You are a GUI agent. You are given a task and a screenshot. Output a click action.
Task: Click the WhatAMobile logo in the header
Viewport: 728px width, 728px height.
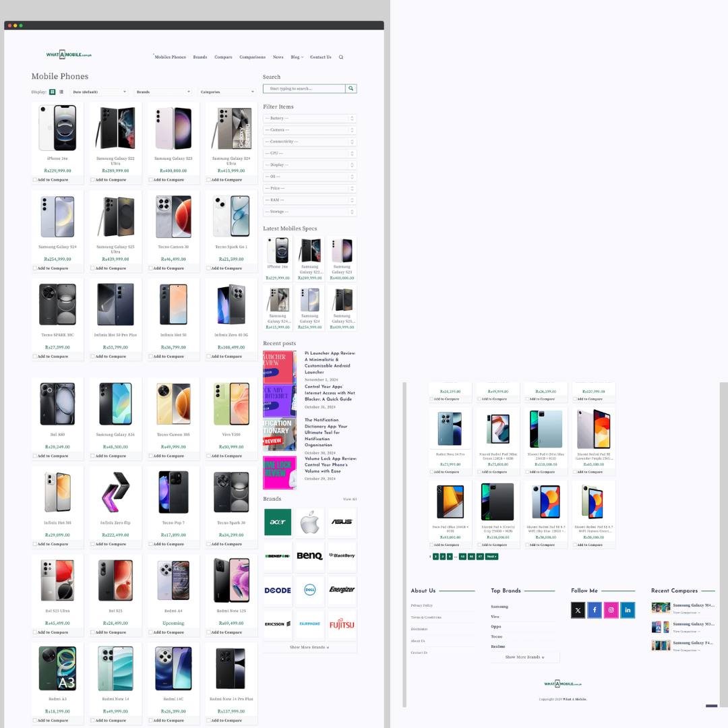pos(69,55)
